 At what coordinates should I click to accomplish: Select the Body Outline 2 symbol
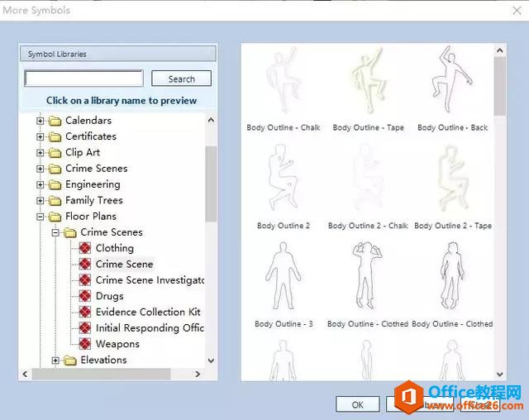[x=283, y=187]
